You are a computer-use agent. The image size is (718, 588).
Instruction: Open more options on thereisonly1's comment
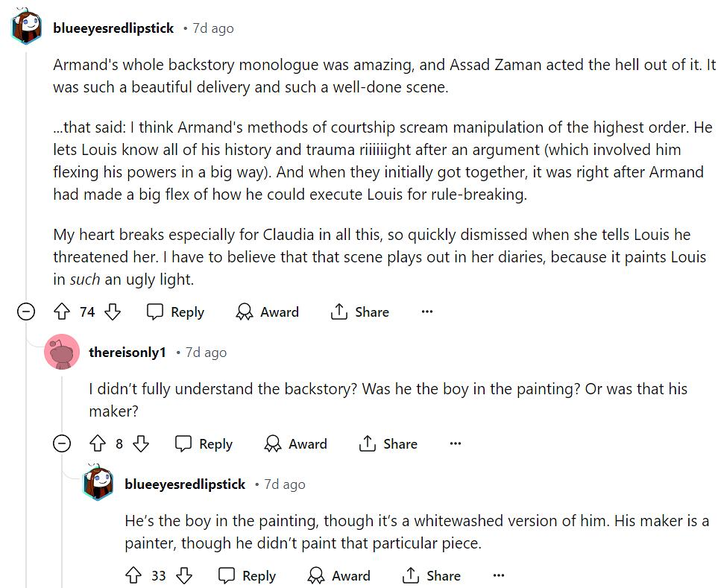tap(456, 444)
